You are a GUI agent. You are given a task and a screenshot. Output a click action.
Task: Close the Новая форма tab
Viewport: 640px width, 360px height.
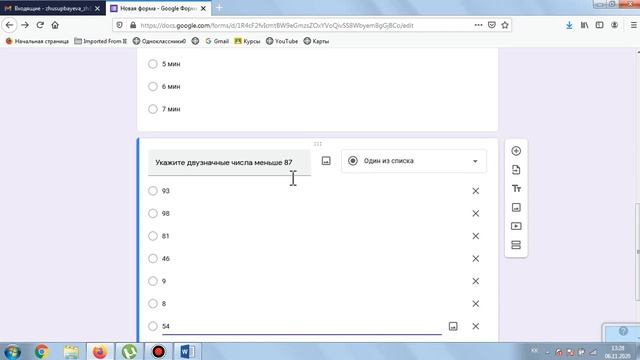point(203,8)
